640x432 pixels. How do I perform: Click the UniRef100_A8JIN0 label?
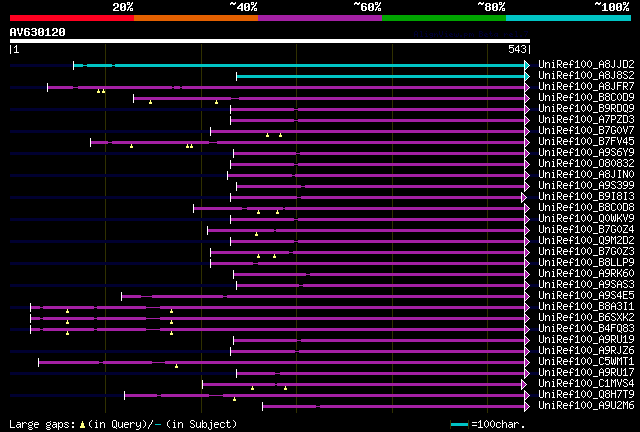coord(586,174)
